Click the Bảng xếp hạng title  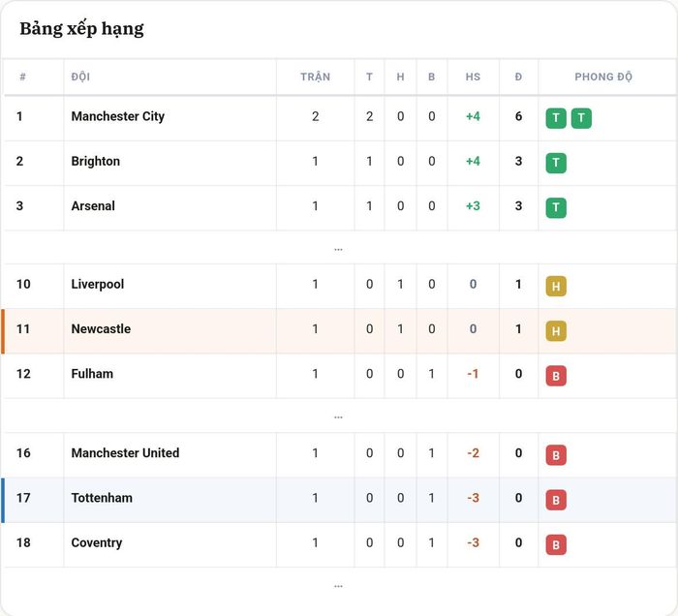click(x=81, y=29)
